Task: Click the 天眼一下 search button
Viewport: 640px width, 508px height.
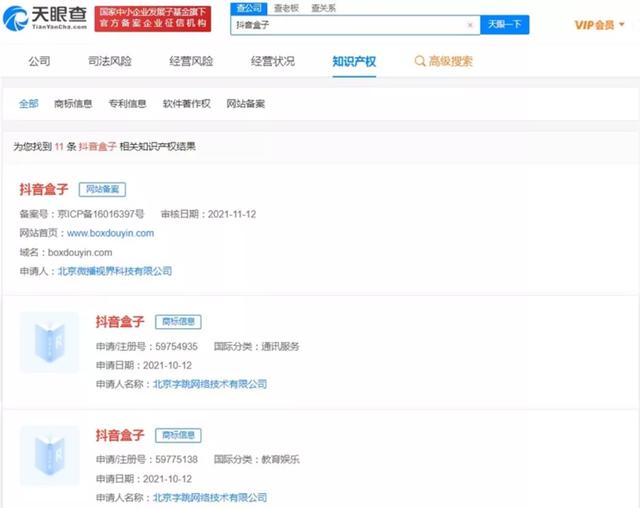Action: click(504, 24)
